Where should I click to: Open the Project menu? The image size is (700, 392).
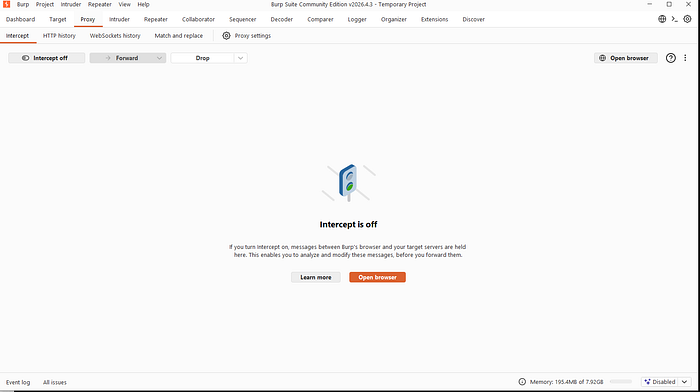coord(45,4)
